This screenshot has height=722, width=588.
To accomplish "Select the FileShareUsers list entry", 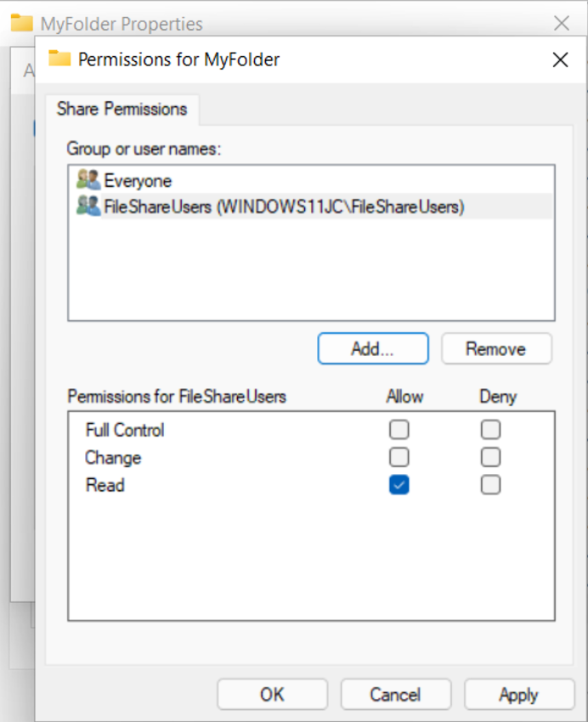I will tap(284, 206).
